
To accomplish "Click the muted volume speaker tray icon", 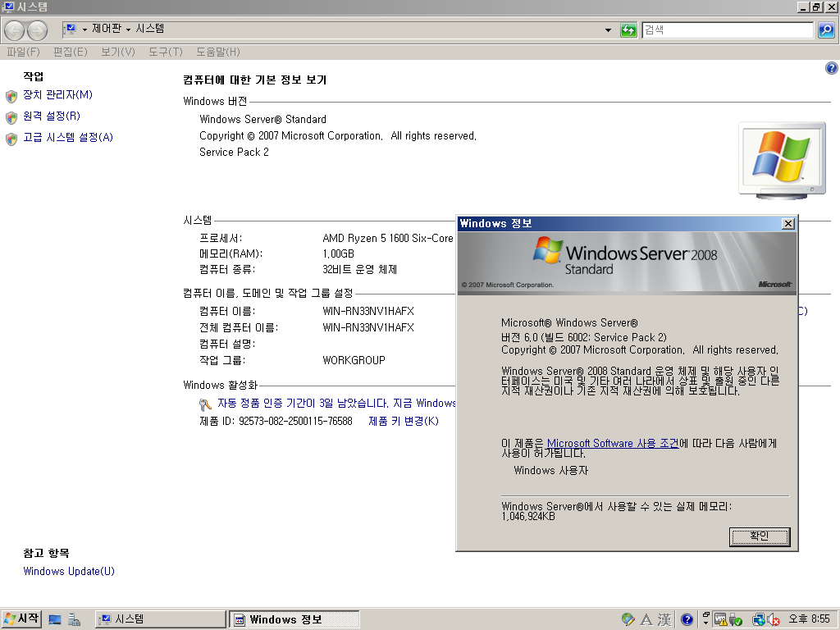I will click(773, 620).
